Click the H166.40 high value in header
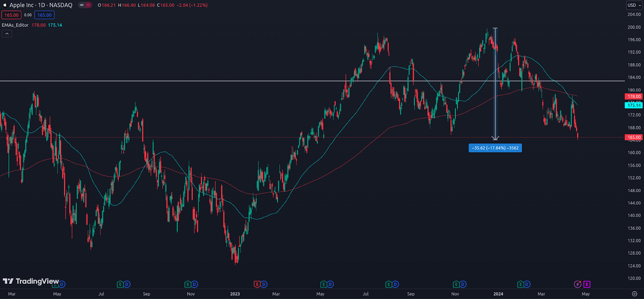Viewport: 644px width, 299px height. point(127,5)
